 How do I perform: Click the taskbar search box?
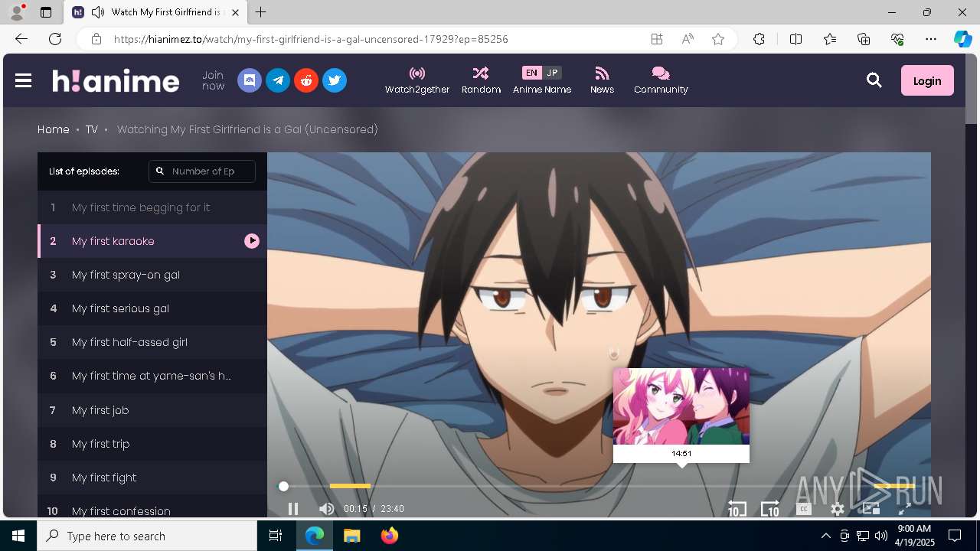tap(147, 536)
